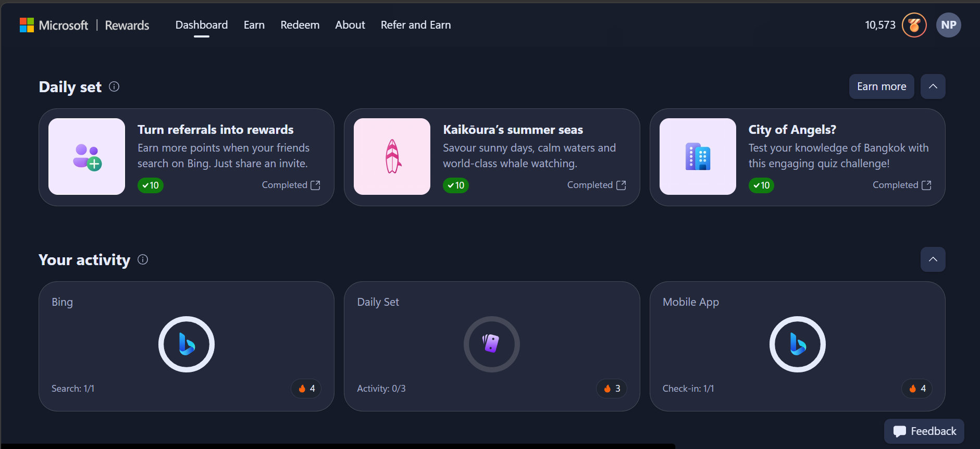Screen dimensions: 980x449
Task: Click the Your activity info icon
Action: tap(143, 259)
